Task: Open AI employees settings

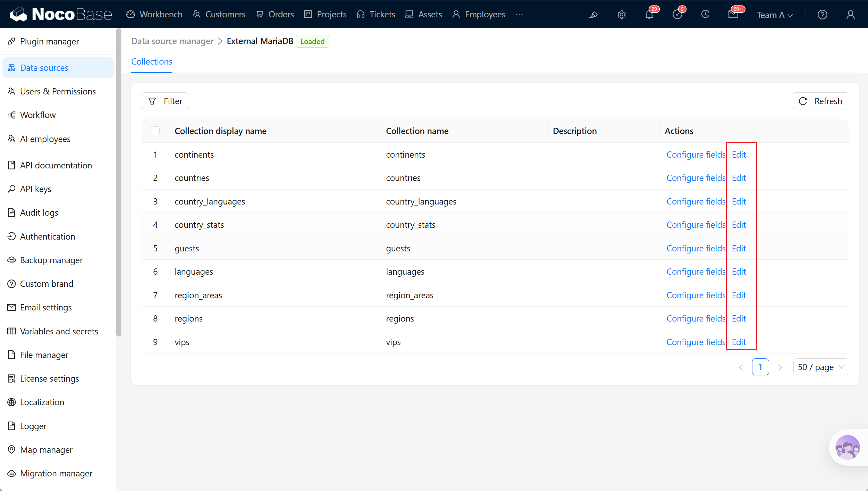Action: 58,139
